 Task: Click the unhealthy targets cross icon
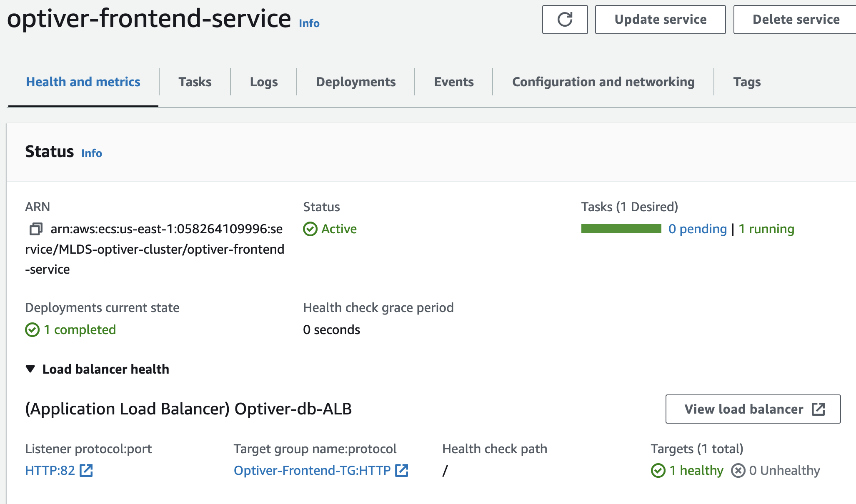coord(738,471)
